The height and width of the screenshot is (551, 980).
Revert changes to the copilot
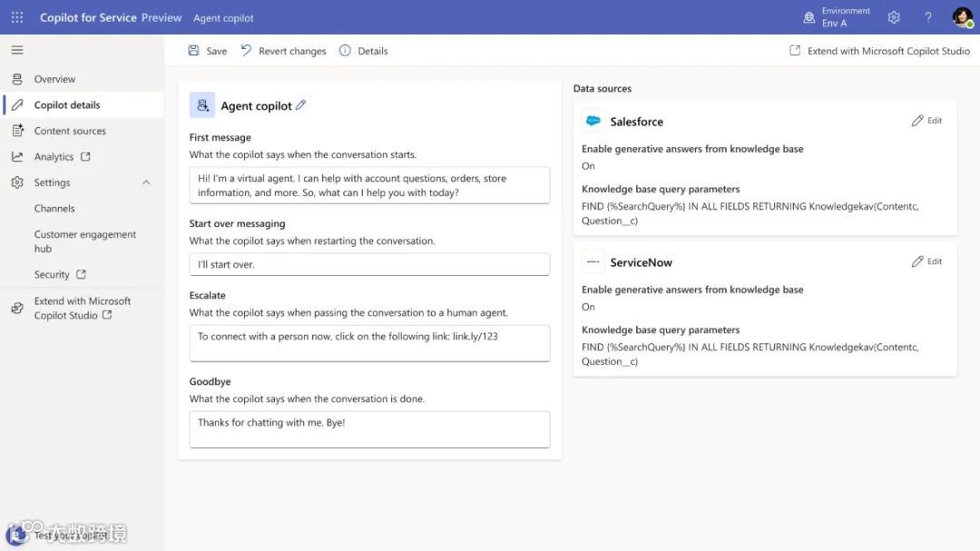pyautogui.click(x=284, y=51)
